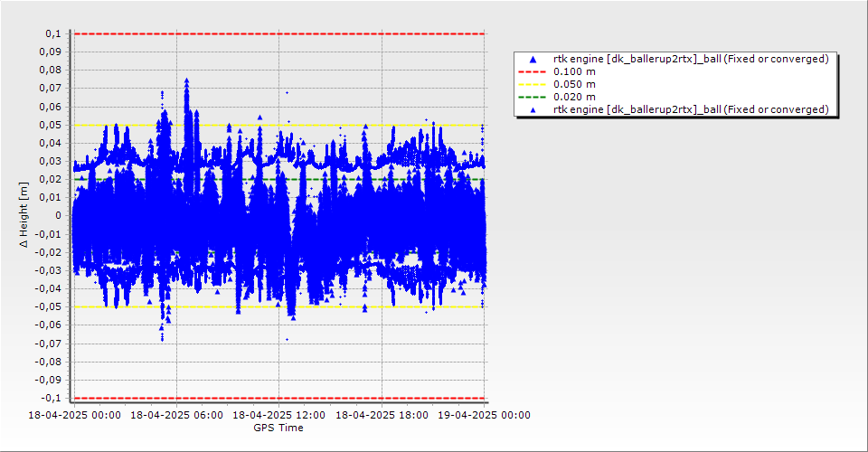Click the small blue triangle legend marker
Image resolution: width=868 pixels, height=452 pixels.
click(533, 110)
